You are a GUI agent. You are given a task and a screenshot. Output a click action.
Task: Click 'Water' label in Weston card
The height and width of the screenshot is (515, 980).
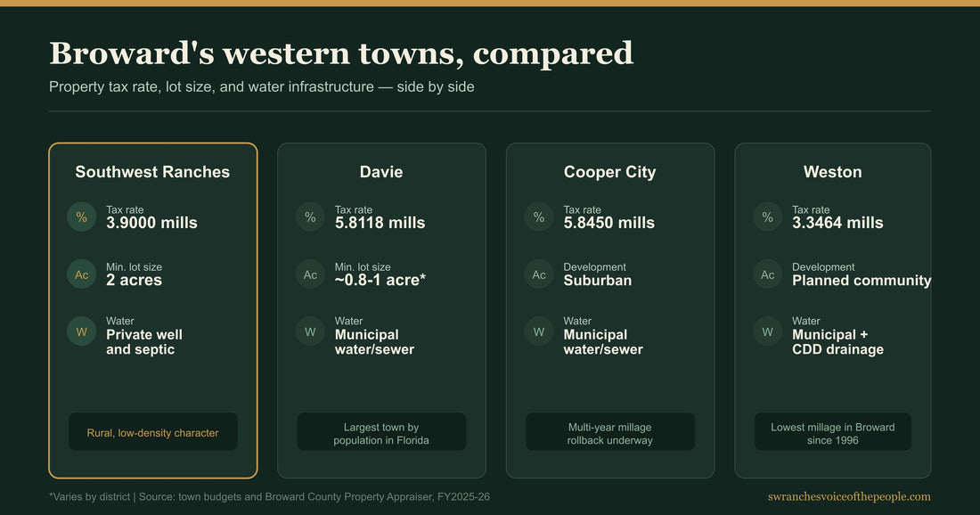pos(806,321)
